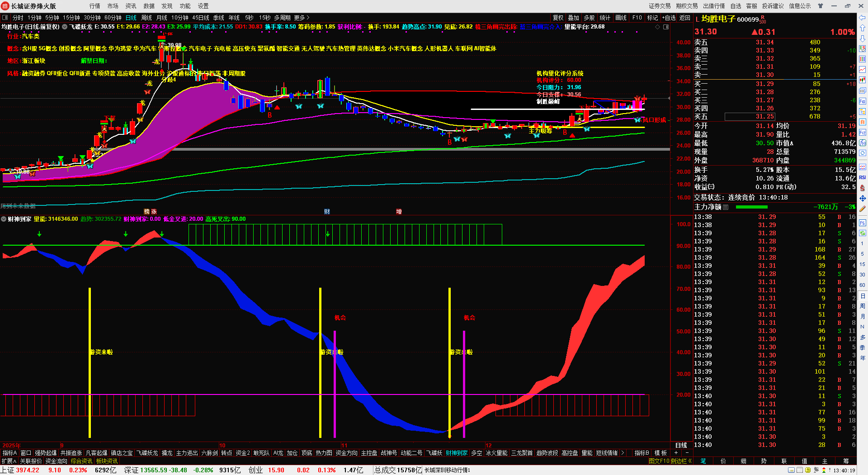The width and height of the screenshot is (868, 475).
Task: Select 15 minute period in right sidebar
Action: [863, 264]
